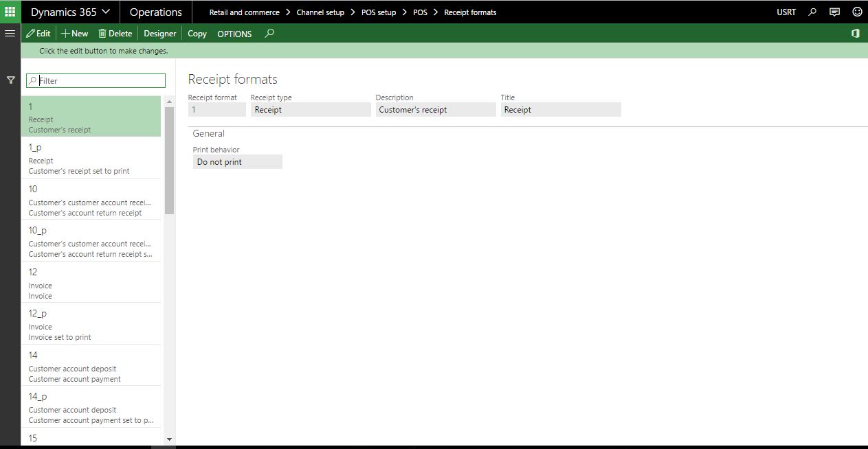Viewport: 868px width, 449px height.
Task: Create a New receipt format
Action: tap(75, 33)
